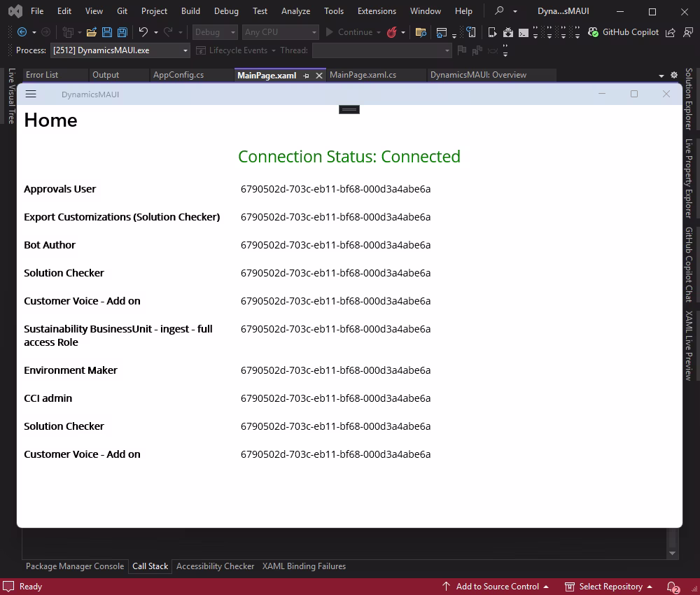This screenshot has width=700, height=595.
Task: Click the Visual Studio logo icon
Action: [15, 11]
